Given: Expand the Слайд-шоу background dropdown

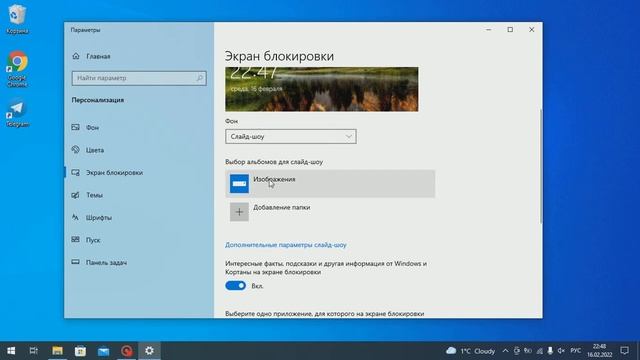Looking at the screenshot, I should pos(291,136).
